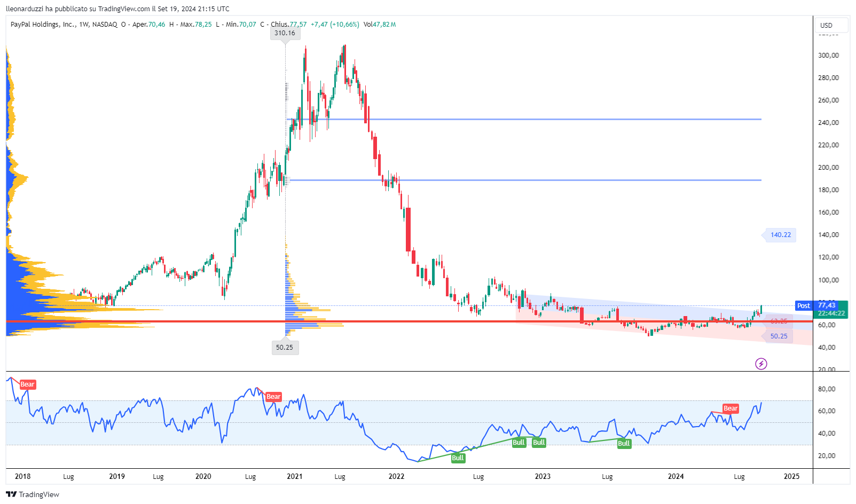Viewport: 856px width, 504px height.
Task: Click the 160,00 price axis value
Action: click(x=828, y=212)
